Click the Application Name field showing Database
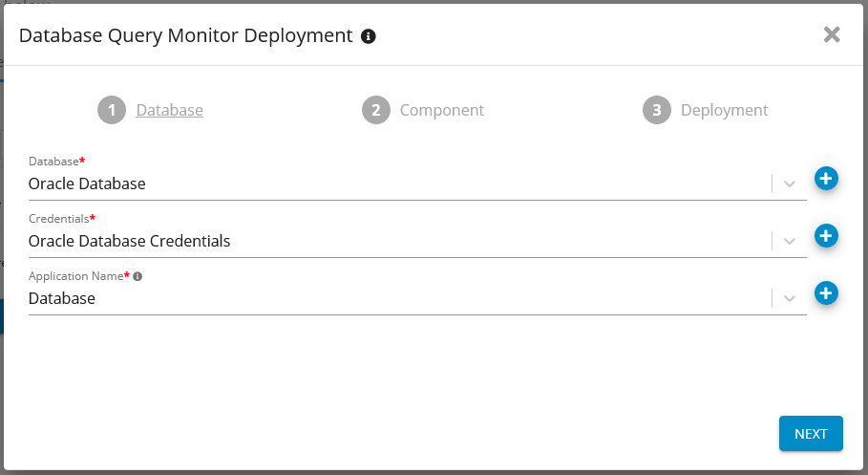 click(382, 298)
